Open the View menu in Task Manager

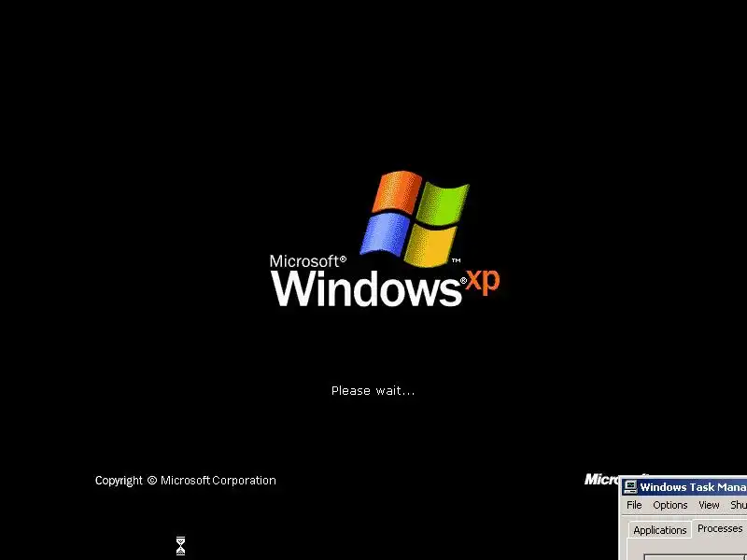coord(709,505)
